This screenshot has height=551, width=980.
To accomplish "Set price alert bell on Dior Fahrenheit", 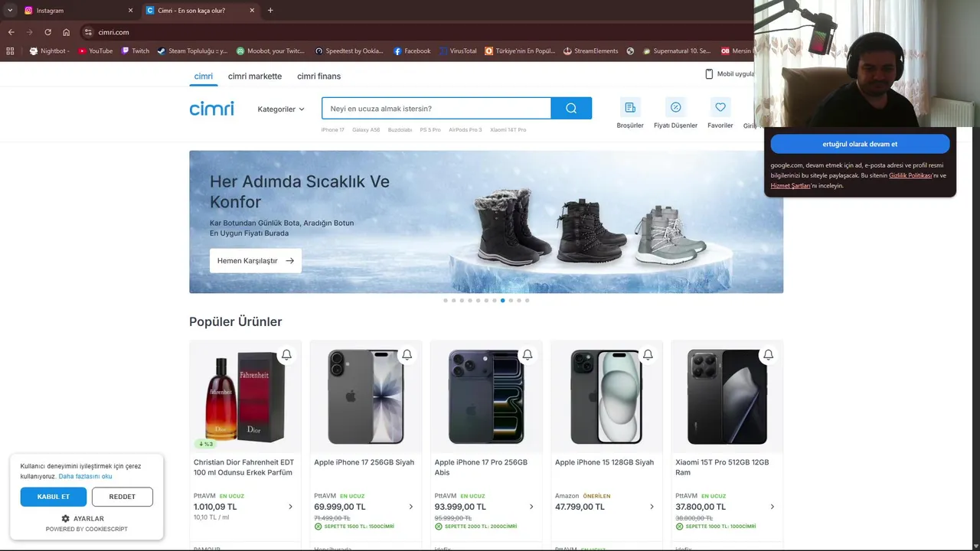I will tap(286, 355).
